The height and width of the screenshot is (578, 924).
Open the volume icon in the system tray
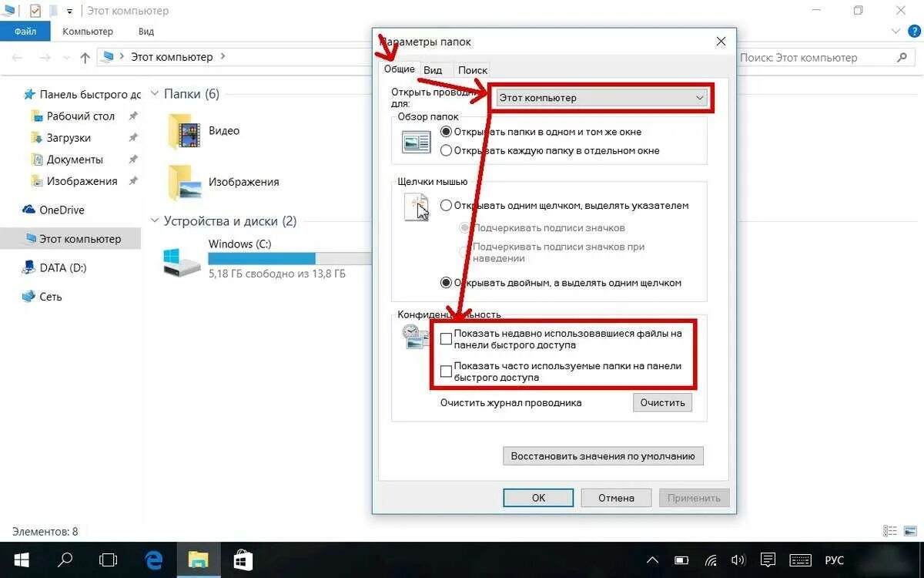pyautogui.click(x=738, y=560)
